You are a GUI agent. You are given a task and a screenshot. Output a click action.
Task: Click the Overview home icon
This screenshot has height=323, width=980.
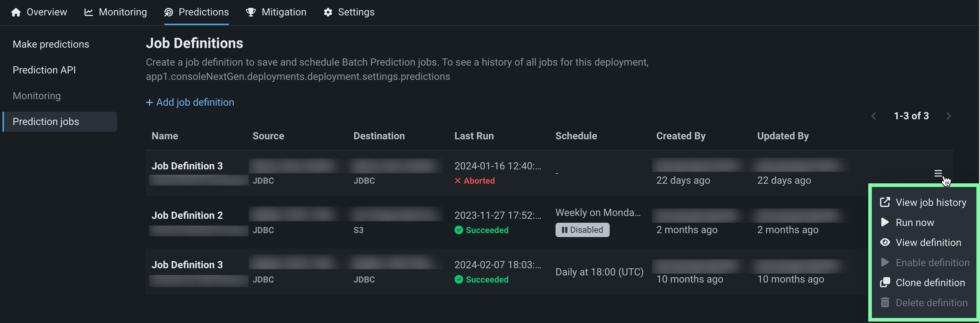tap(16, 13)
